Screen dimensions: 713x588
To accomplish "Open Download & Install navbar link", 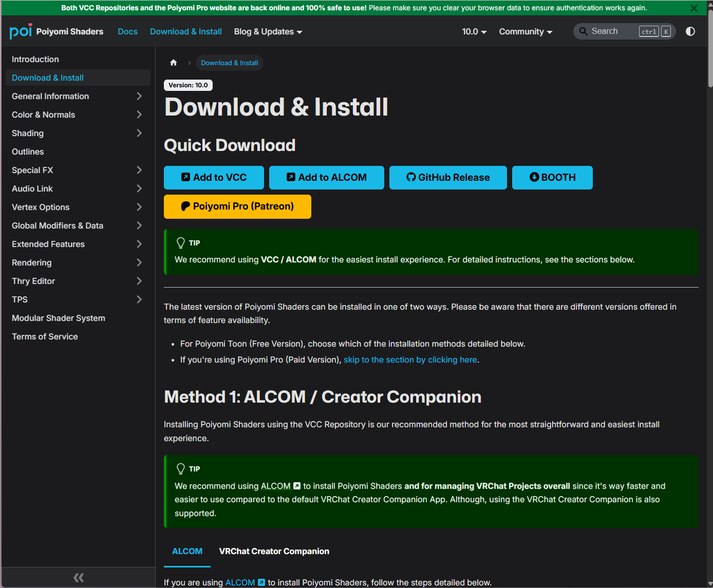I will tap(186, 31).
